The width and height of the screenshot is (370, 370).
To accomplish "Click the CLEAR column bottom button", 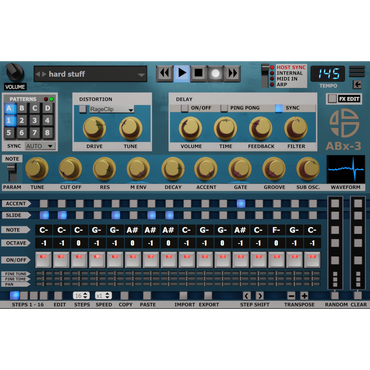I will 358,295.
